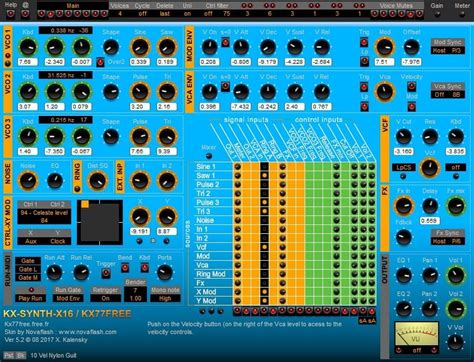
Task: Click the Velocity button in VCA ENV
Action: (x=412, y=86)
